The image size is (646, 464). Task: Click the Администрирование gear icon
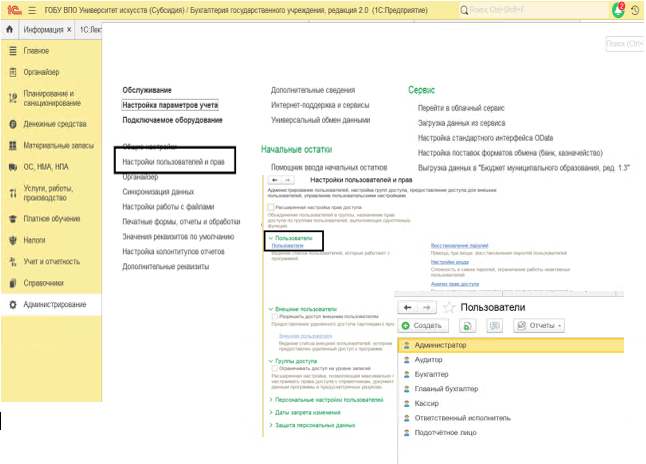(x=13, y=305)
